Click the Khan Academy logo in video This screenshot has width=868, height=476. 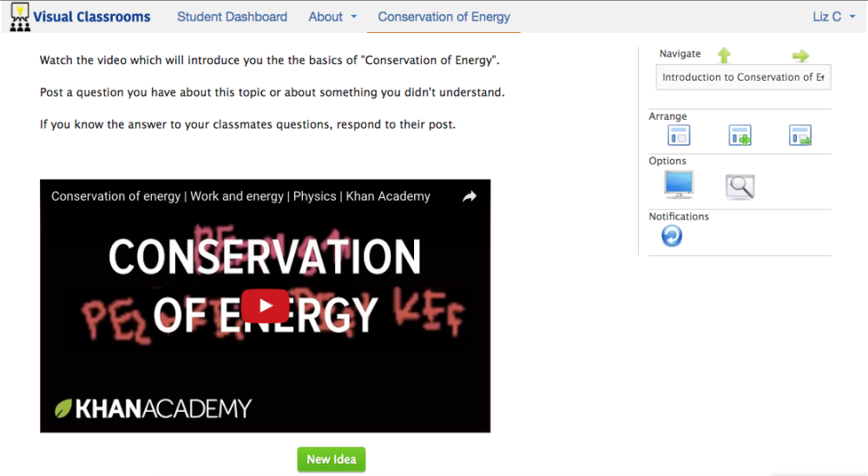(153, 408)
